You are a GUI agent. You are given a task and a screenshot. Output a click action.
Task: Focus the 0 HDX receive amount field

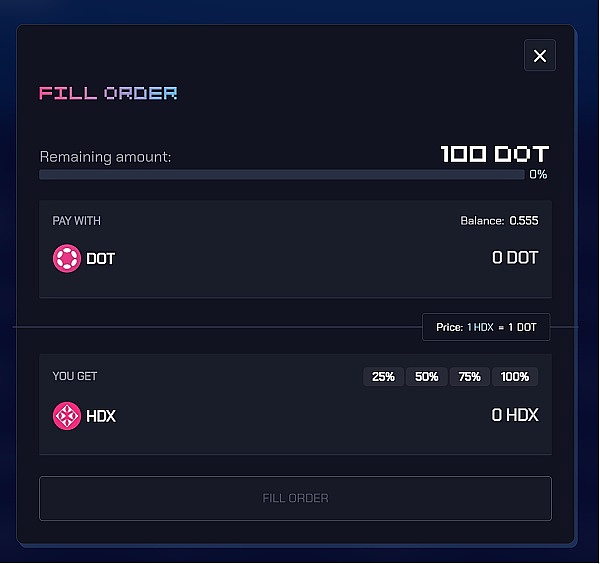point(515,415)
